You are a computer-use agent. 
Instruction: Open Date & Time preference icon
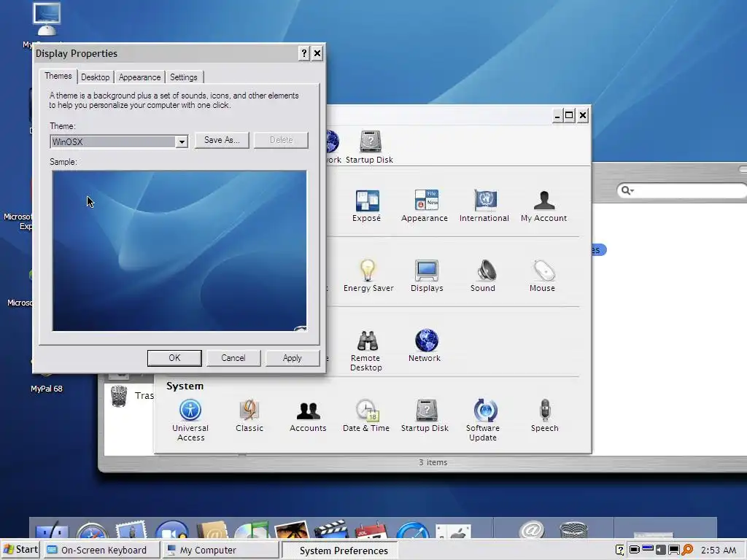[367, 411]
